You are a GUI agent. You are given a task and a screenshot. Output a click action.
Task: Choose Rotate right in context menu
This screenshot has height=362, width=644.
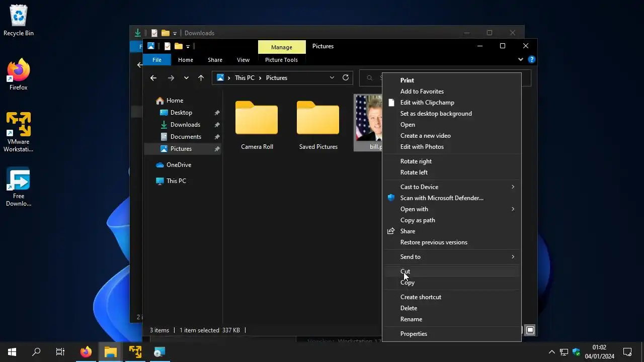click(416, 161)
